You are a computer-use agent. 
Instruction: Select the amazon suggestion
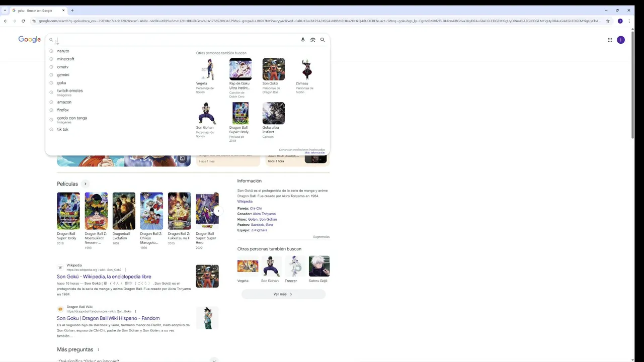(x=64, y=102)
